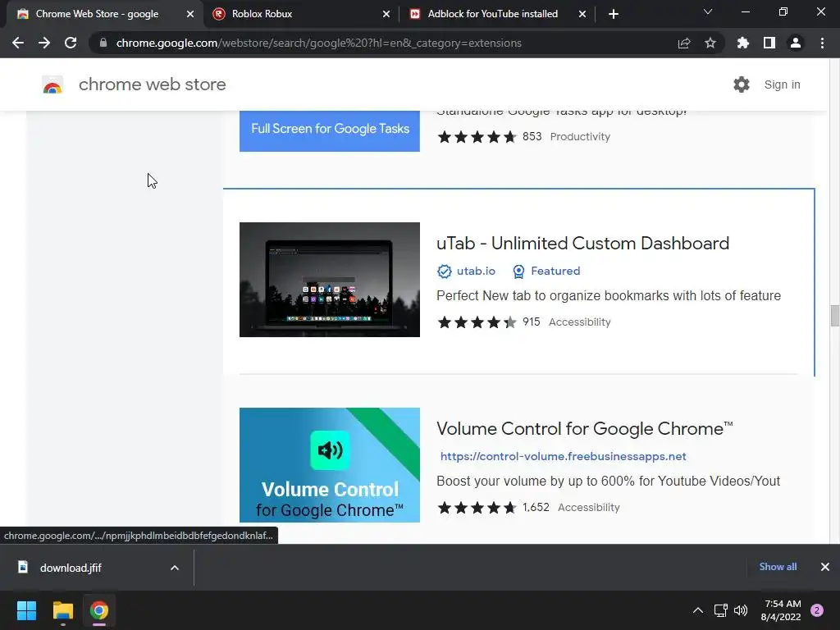Open Volume Control for Google Chrome title
Screen dimensions: 840x630
(584, 428)
